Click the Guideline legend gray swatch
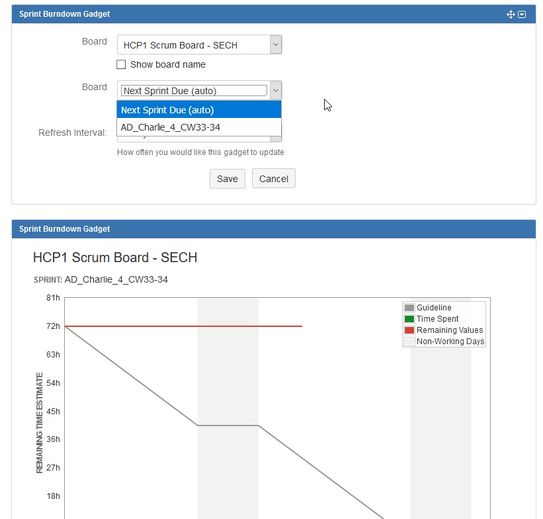The image size is (543, 519). pyautogui.click(x=409, y=307)
